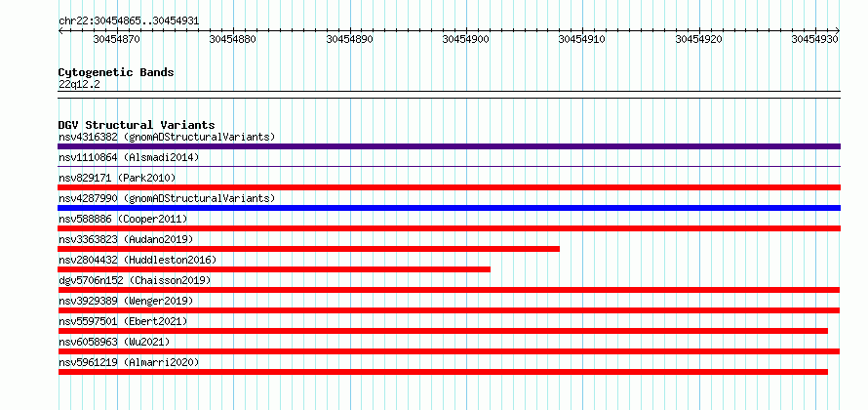
Task: Click the red bar under nsv3929389
Action: pos(449,310)
